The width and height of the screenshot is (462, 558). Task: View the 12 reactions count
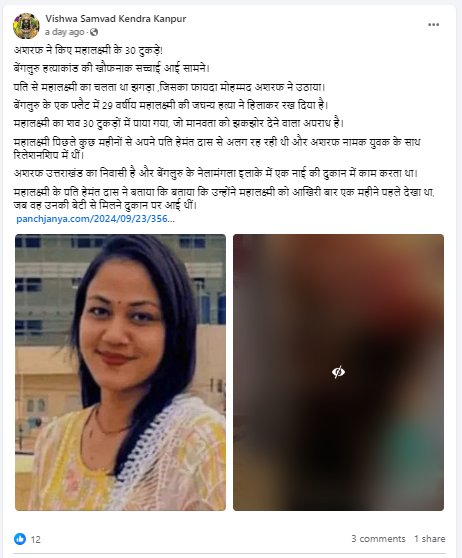click(x=36, y=539)
